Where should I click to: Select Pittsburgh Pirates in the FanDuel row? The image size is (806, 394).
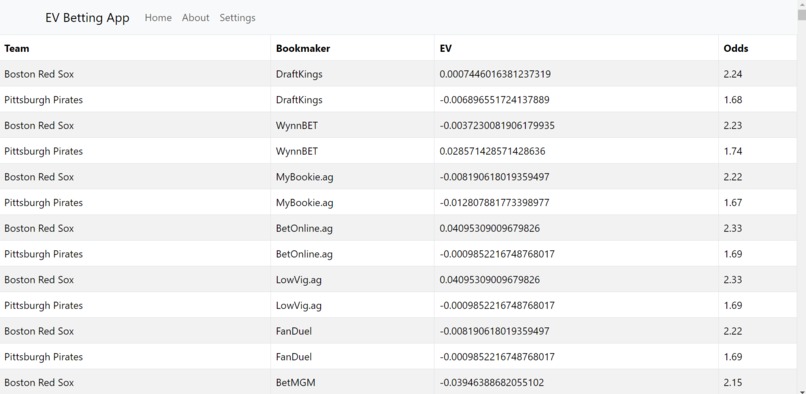pos(44,357)
